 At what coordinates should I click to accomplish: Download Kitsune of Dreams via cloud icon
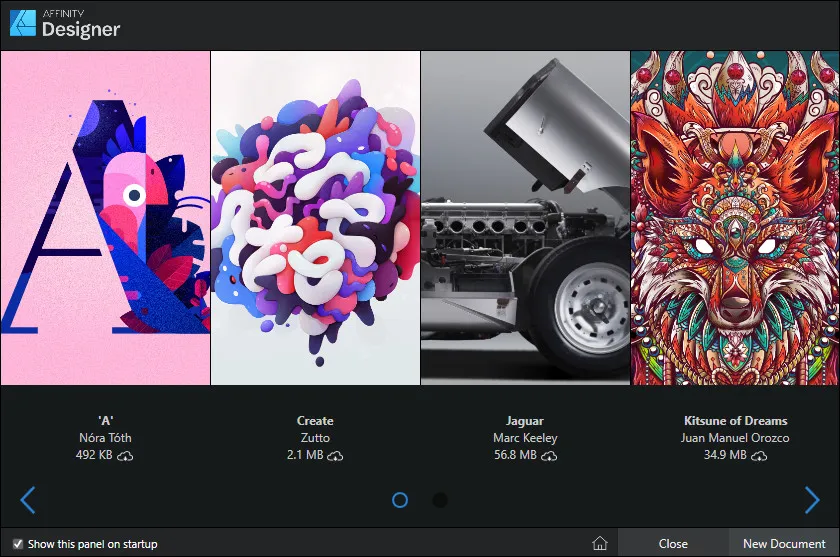tap(759, 456)
